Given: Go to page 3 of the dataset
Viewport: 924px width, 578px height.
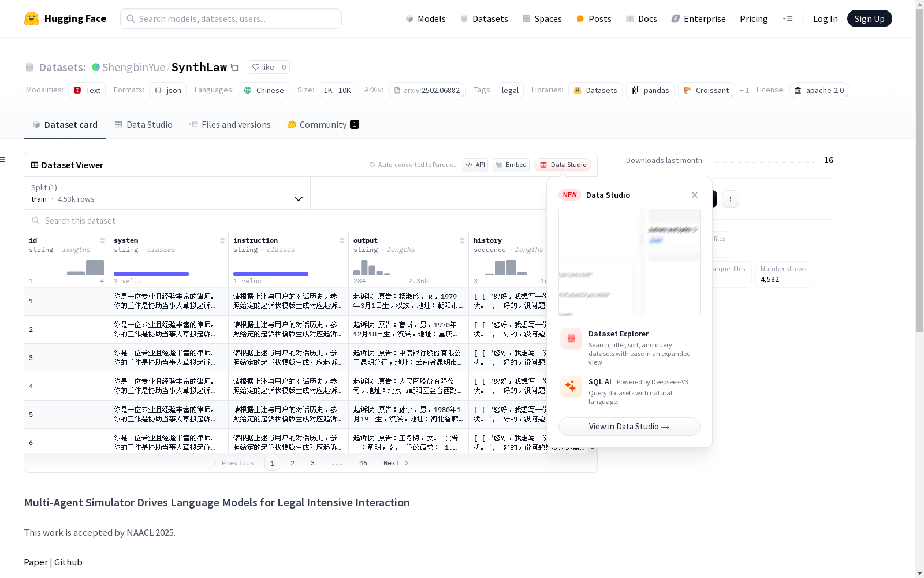Looking at the screenshot, I should pyautogui.click(x=313, y=463).
